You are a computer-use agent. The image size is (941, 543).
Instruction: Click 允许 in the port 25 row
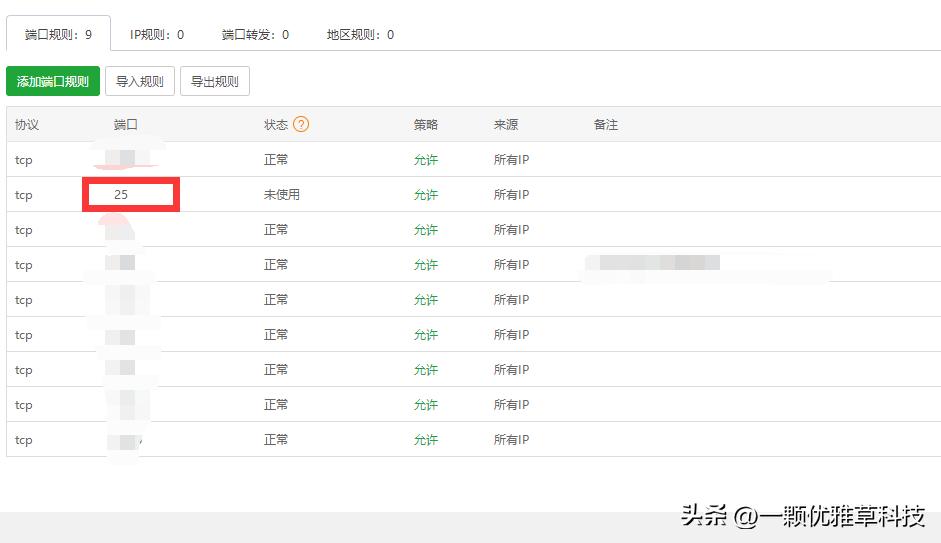tap(425, 194)
